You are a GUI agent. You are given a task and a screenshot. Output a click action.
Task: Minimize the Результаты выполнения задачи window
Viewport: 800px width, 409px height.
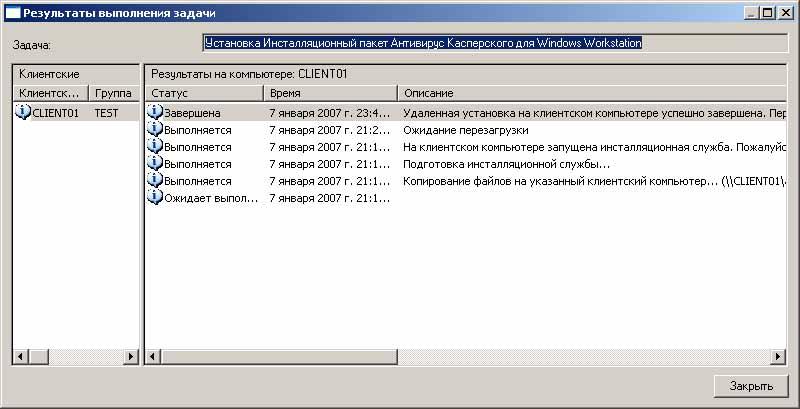[x=751, y=13]
